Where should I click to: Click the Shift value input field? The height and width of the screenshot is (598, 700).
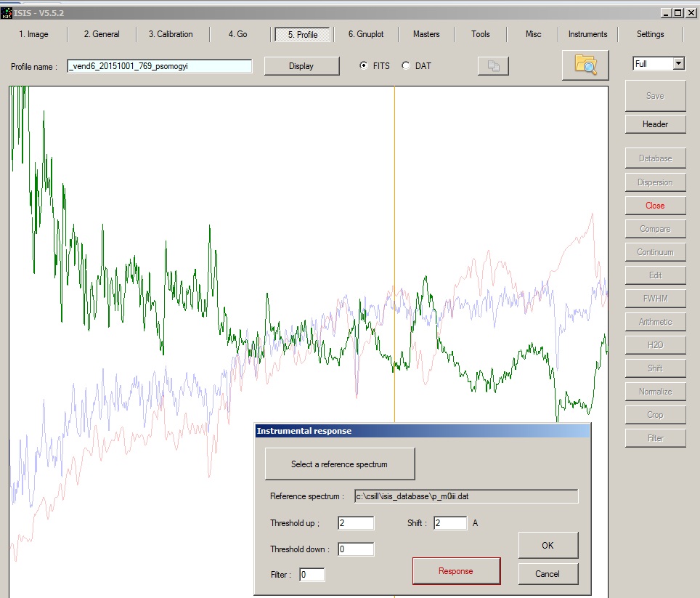[x=450, y=523]
